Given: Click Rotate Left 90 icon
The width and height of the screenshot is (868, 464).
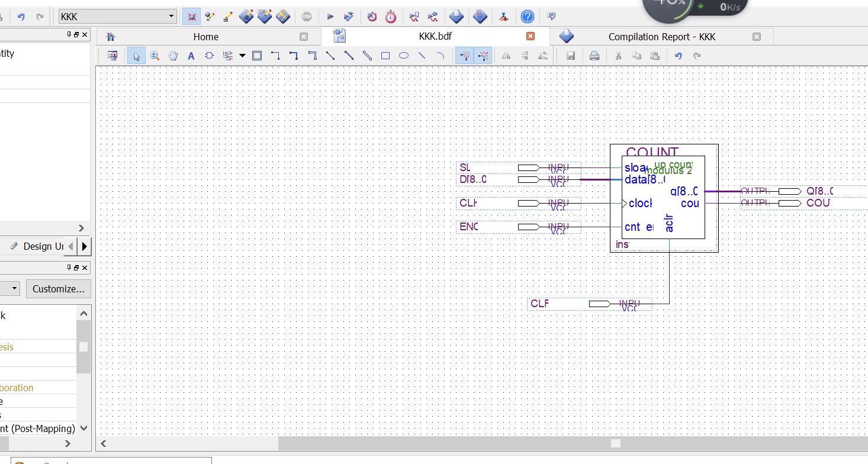Looking at the screenshot, I should pos(542,56).
